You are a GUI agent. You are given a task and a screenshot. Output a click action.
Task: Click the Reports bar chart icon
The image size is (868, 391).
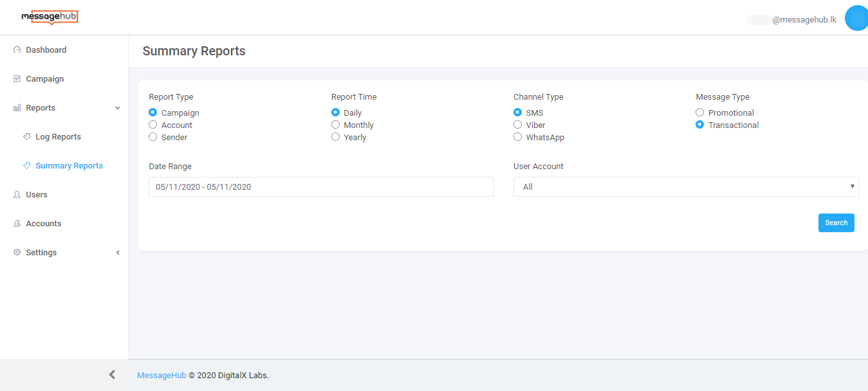pos(17,108)
